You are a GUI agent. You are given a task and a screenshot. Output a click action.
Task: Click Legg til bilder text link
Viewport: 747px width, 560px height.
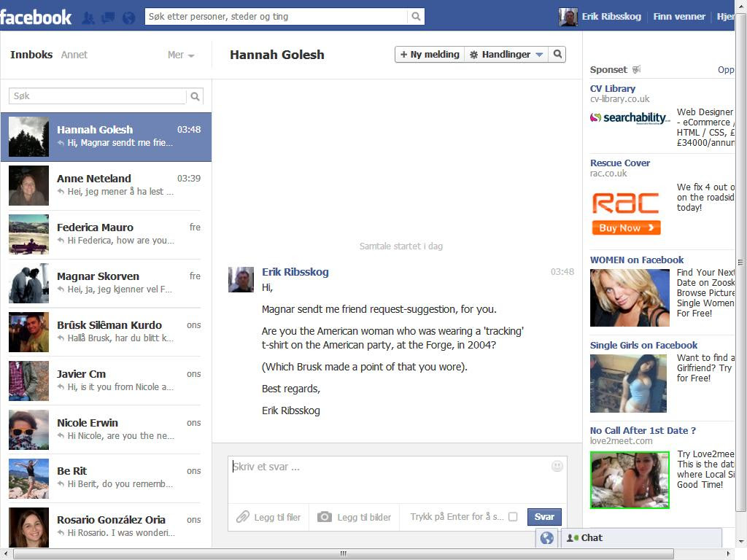tap(364, 517)
